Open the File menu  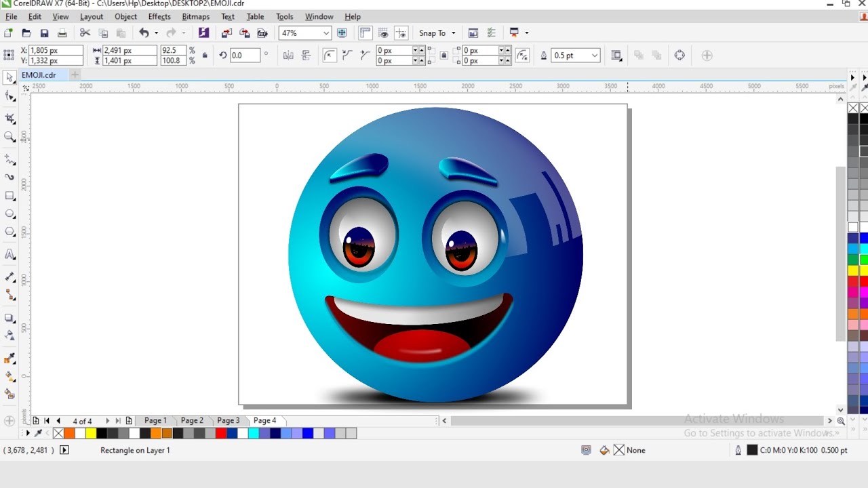12,16
